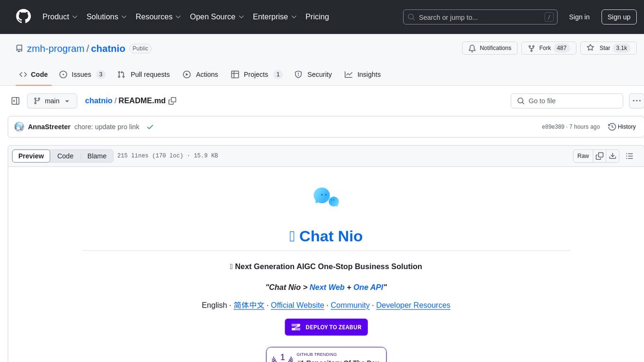Open the chatnio repository title link

point(108,49)
